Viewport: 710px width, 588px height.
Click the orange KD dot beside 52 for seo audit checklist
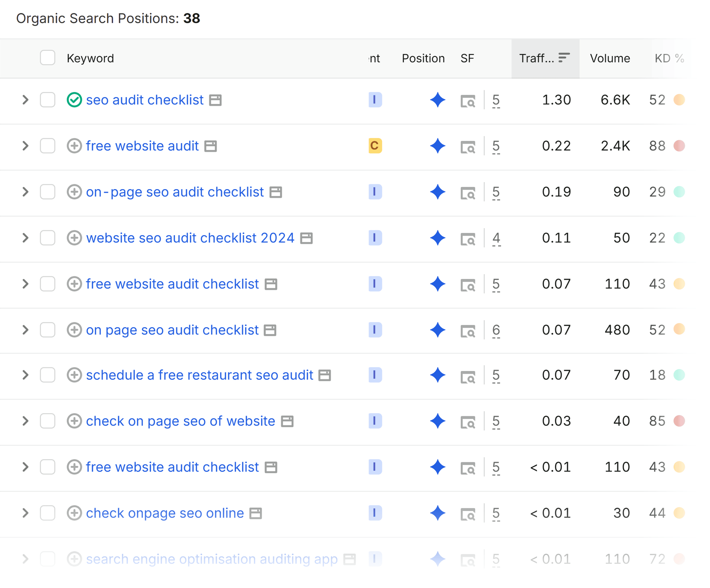679,100
